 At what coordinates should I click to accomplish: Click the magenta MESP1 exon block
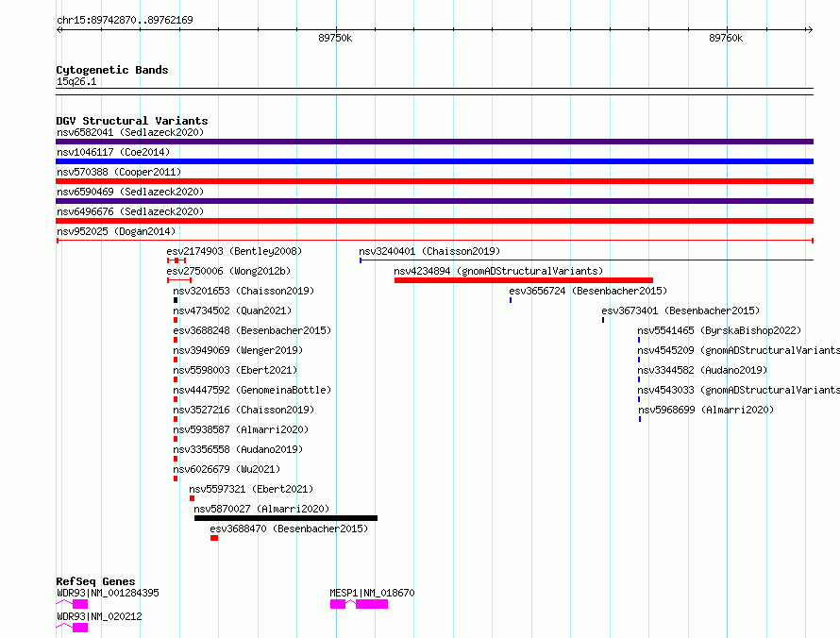click(371, 604)
